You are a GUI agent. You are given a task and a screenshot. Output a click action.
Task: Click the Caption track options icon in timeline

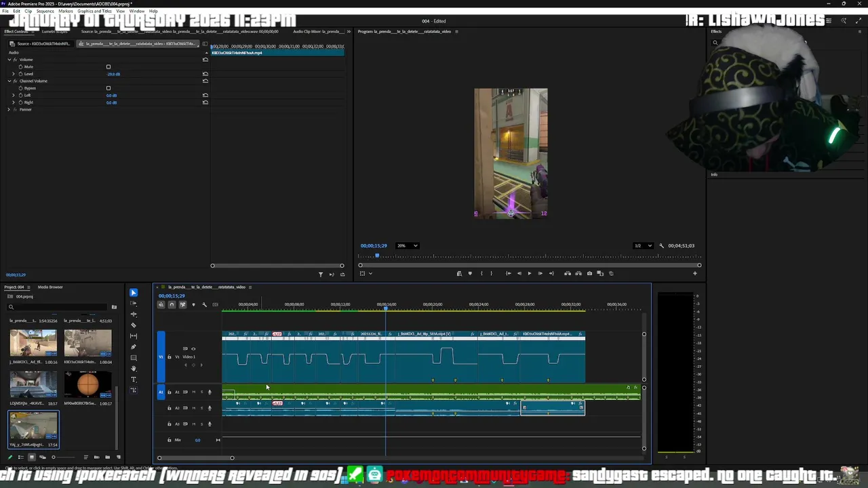pos(215,304)
